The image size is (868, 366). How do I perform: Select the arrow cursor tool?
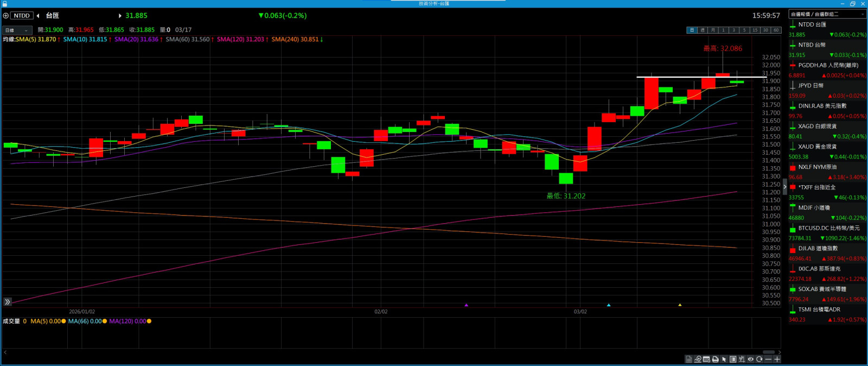coord(724,359)
